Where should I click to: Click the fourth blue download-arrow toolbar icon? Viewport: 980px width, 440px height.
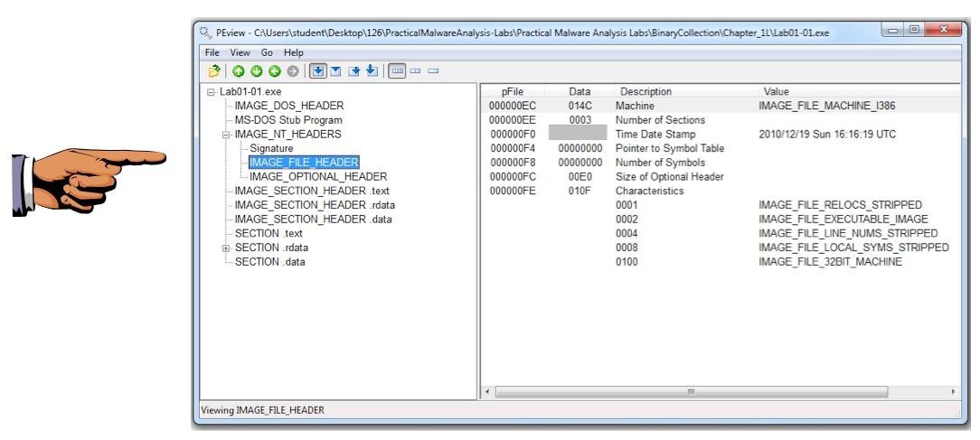[x=372, y=70]
